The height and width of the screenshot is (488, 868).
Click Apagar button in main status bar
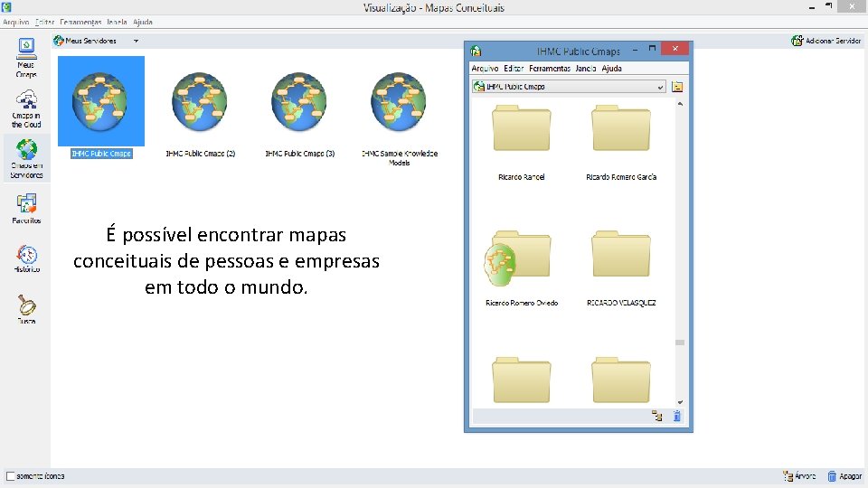(844, 476)
